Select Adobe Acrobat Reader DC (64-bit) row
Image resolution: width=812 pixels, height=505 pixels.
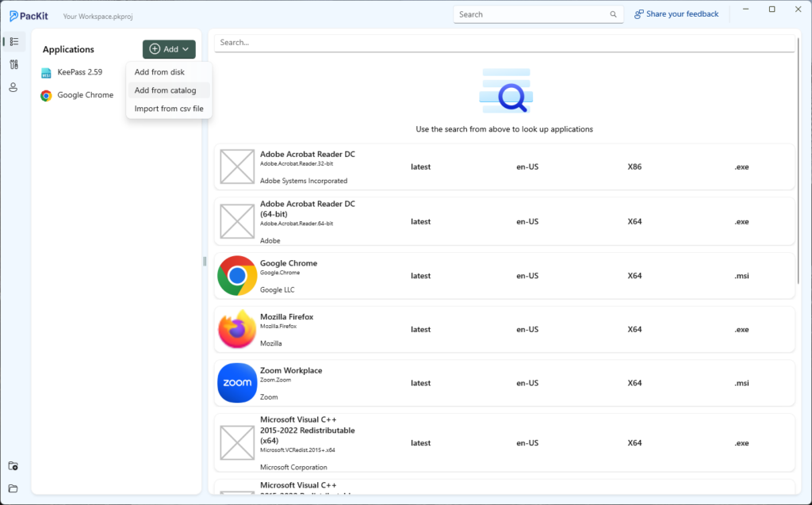click(x=504, y=222)
